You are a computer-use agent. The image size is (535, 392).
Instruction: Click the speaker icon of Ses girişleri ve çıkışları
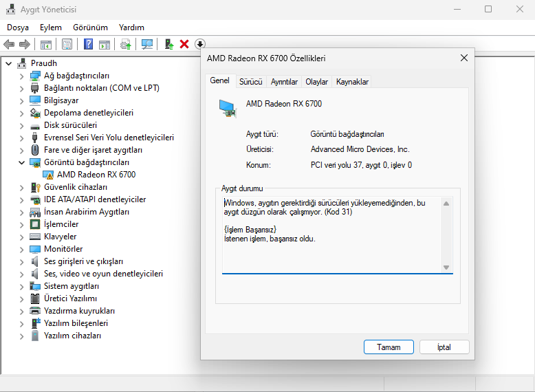point(35,261)
